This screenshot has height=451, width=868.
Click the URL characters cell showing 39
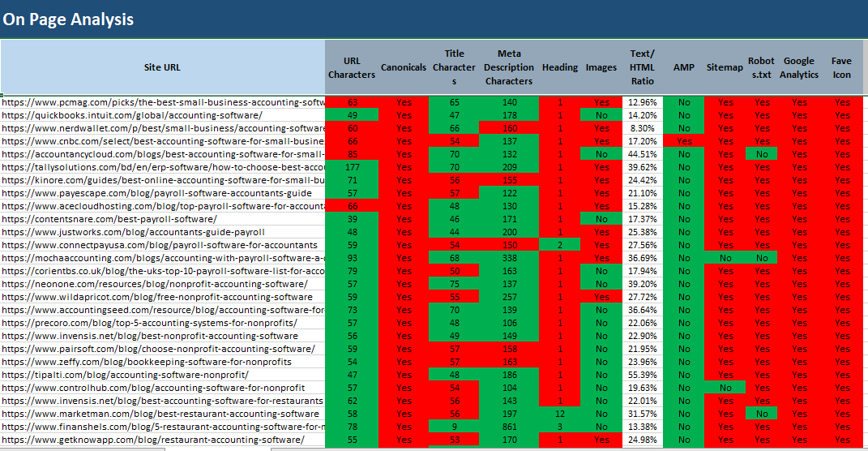click(352, 219)
